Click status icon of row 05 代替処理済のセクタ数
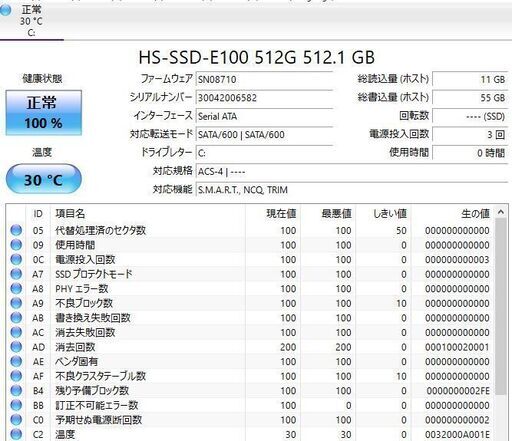Screen dimensions: 512x441 tap(16, 230)
